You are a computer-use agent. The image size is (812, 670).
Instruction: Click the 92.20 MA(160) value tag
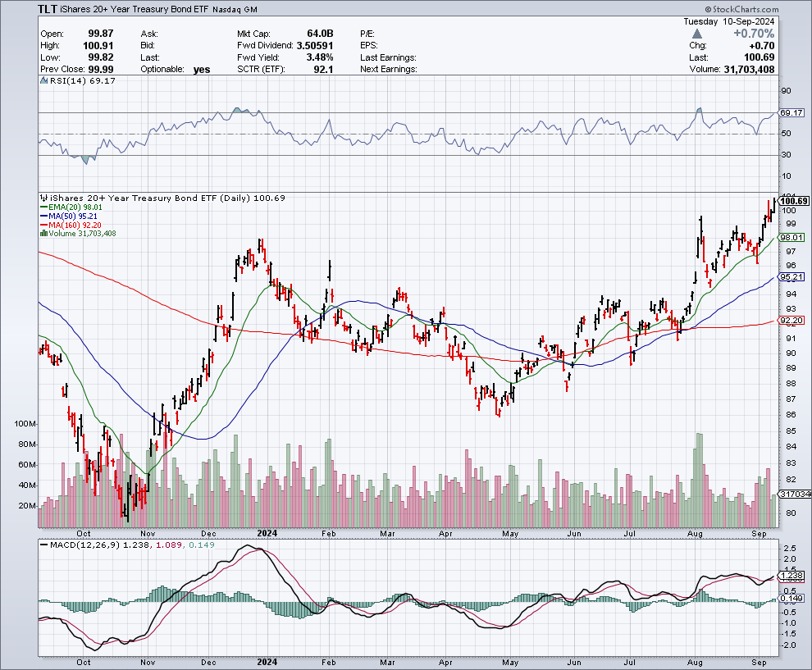790,321
